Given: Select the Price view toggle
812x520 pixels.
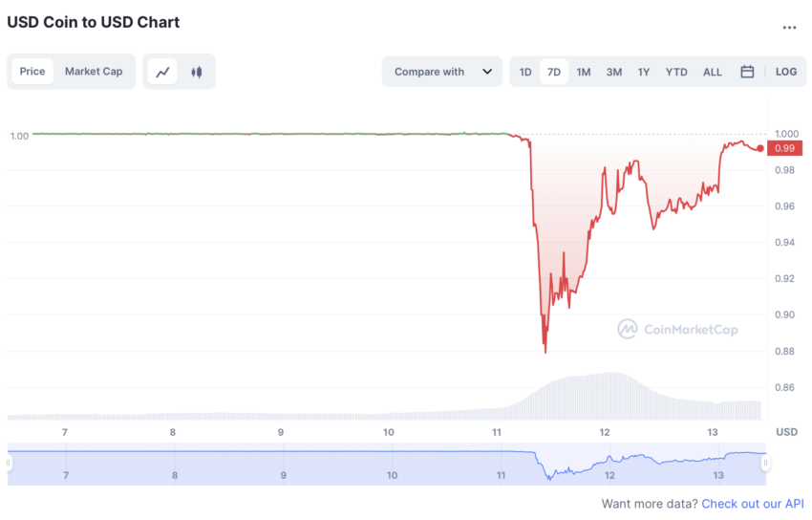Looking at the screenshot, I should (32, 72).
